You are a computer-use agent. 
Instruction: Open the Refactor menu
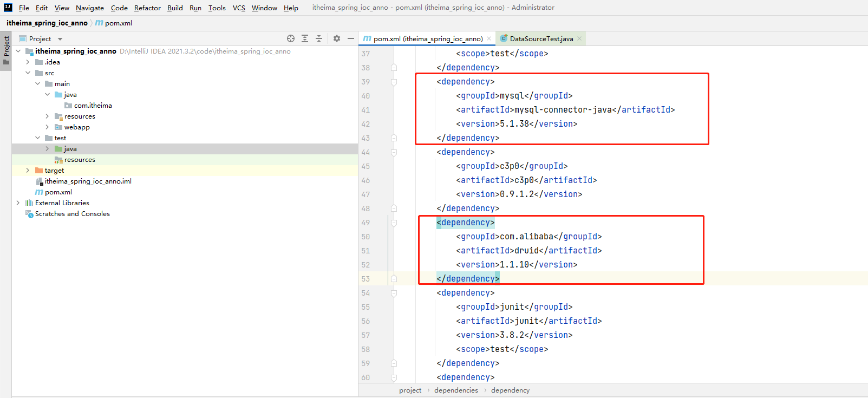(x=147, y=8)
